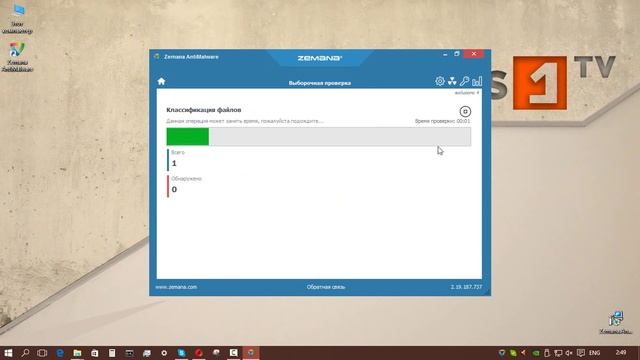Launch Edge browser from taskbar
640x360 pixels.
tap(60, 353)
